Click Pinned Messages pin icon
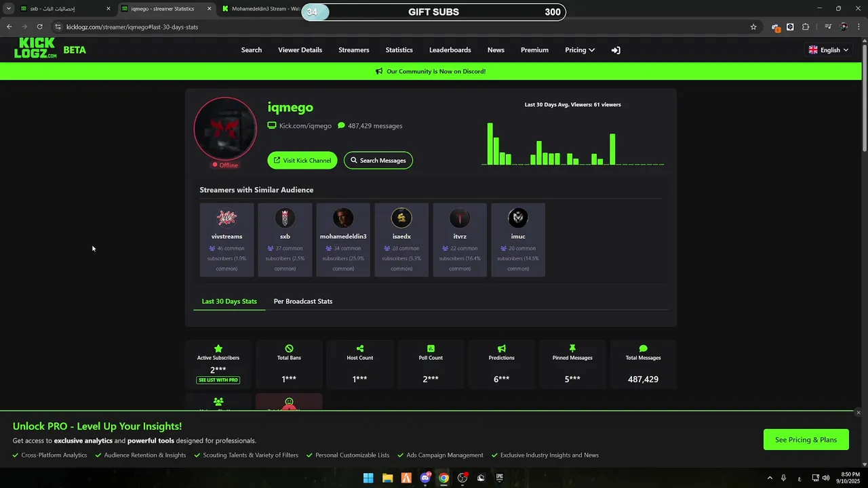This screenshot has height=488, width=868. 572,348
